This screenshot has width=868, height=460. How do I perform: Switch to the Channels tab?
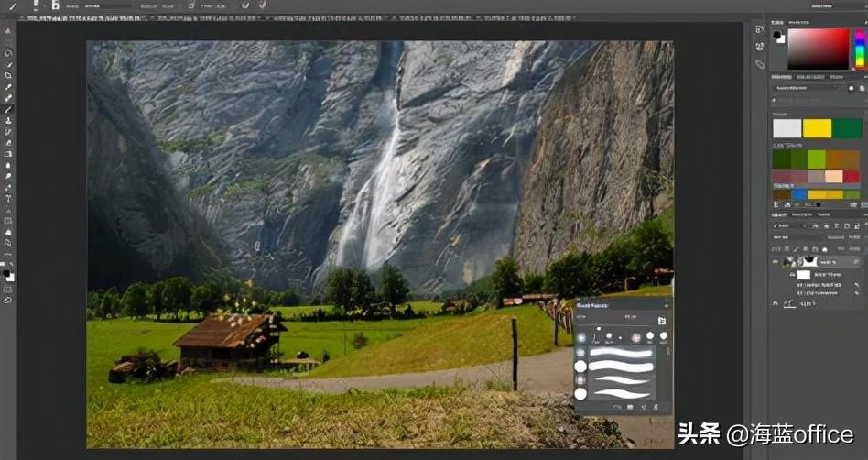801,214
